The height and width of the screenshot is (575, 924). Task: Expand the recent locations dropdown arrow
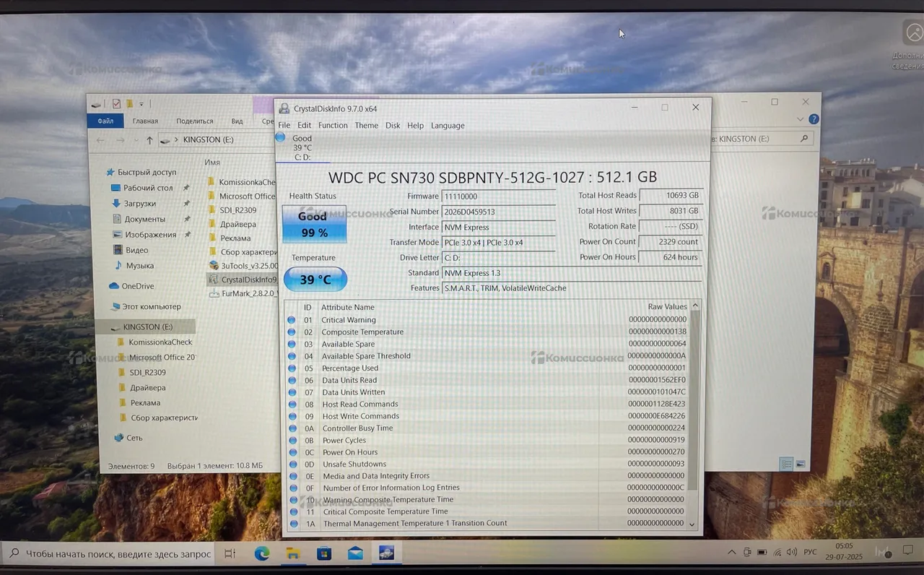(x=135, y=140)
